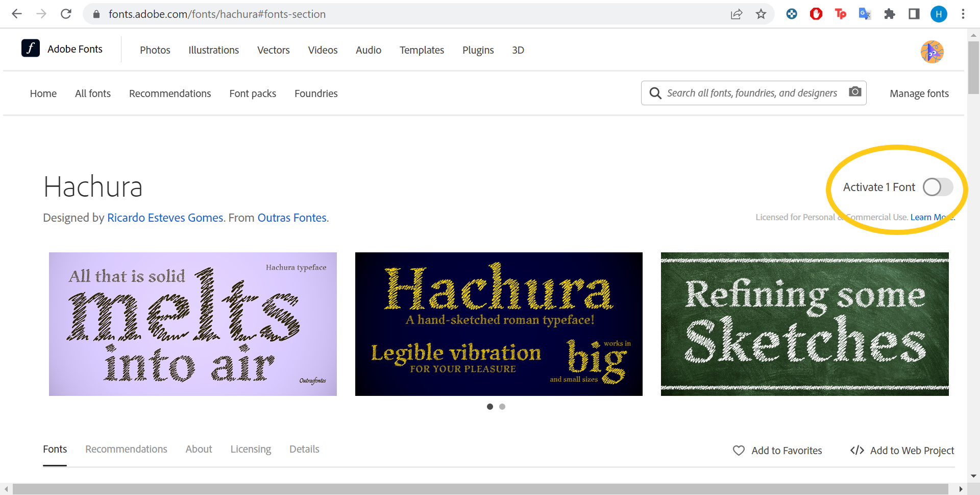Select the second carousel dot
Image resolution: width=980 pixels, height=495 pixels.
coord(502,407)
